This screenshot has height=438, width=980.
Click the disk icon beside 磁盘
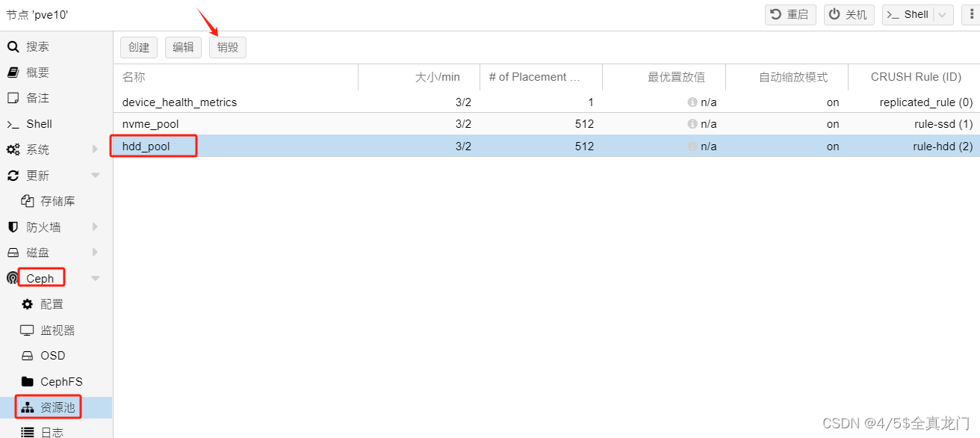click(x=13, y=253)
